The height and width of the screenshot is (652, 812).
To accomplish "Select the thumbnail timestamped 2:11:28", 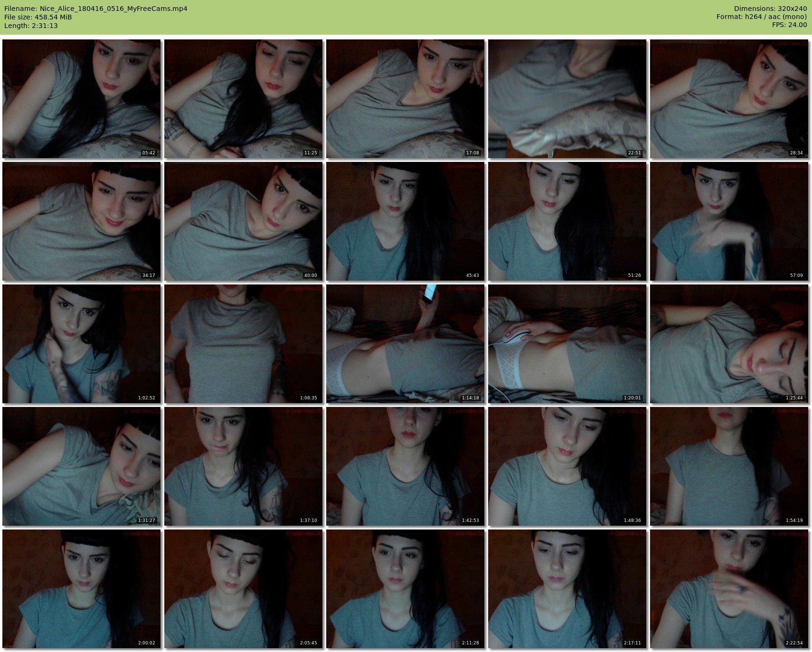I will (x=406, y=589).
